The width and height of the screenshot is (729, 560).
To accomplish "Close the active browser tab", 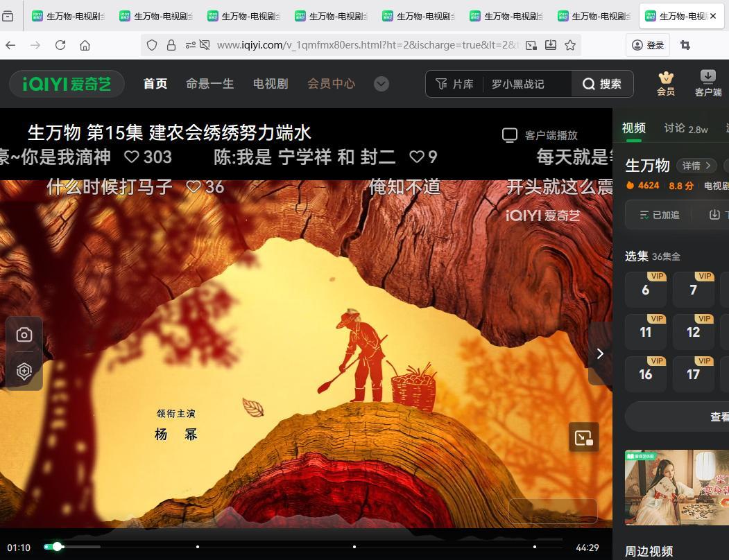I will [713, 16].
